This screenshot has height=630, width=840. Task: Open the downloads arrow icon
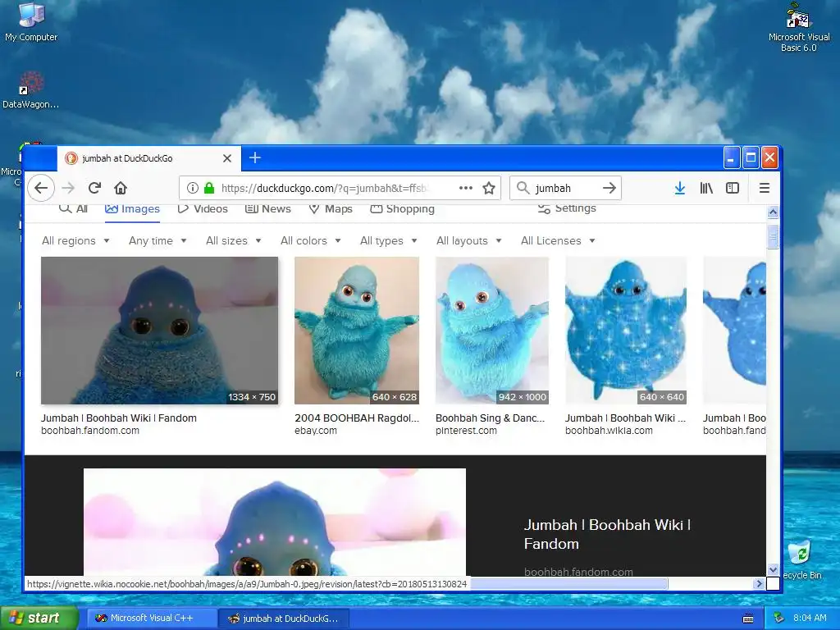coord(679,188)
